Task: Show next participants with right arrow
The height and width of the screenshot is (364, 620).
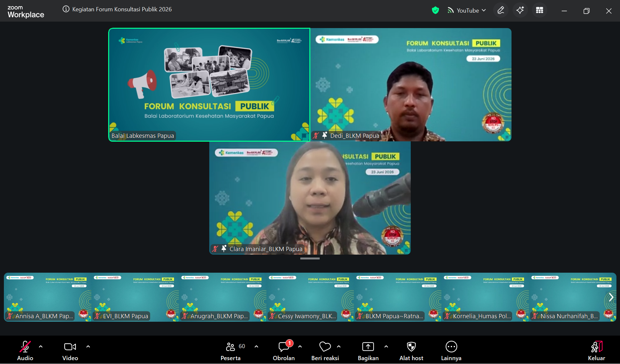Action: click(x=611, y=297)
